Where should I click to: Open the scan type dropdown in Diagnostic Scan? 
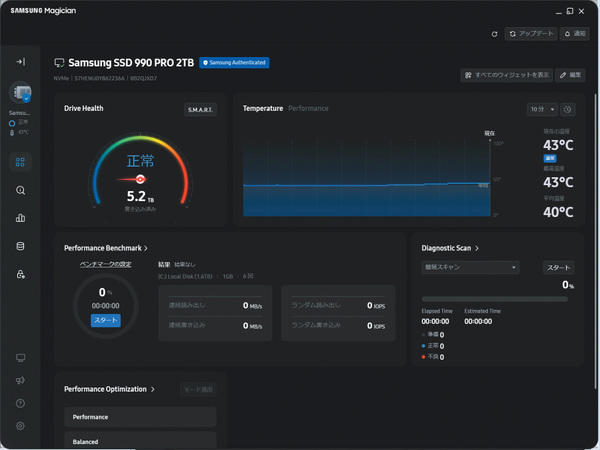point(470,267)
